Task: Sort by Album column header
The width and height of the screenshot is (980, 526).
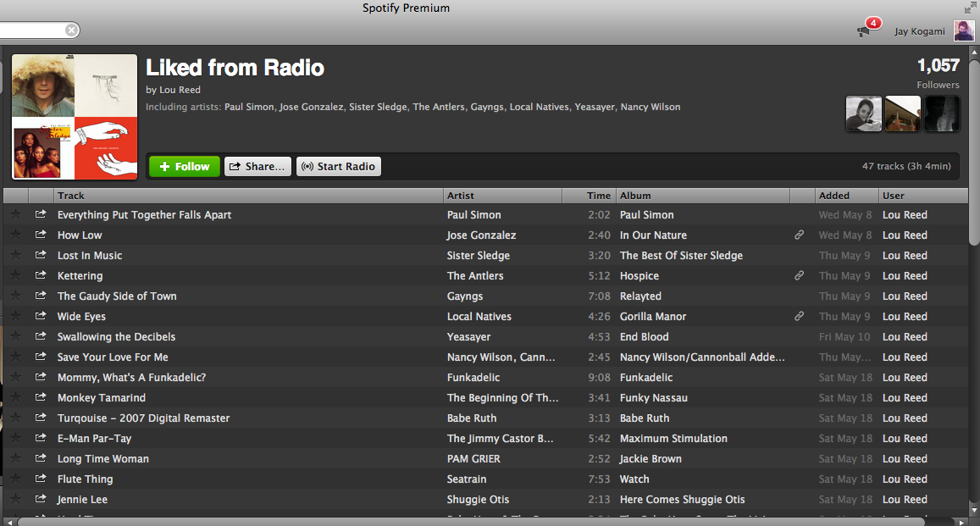Action: pos(703,196)
